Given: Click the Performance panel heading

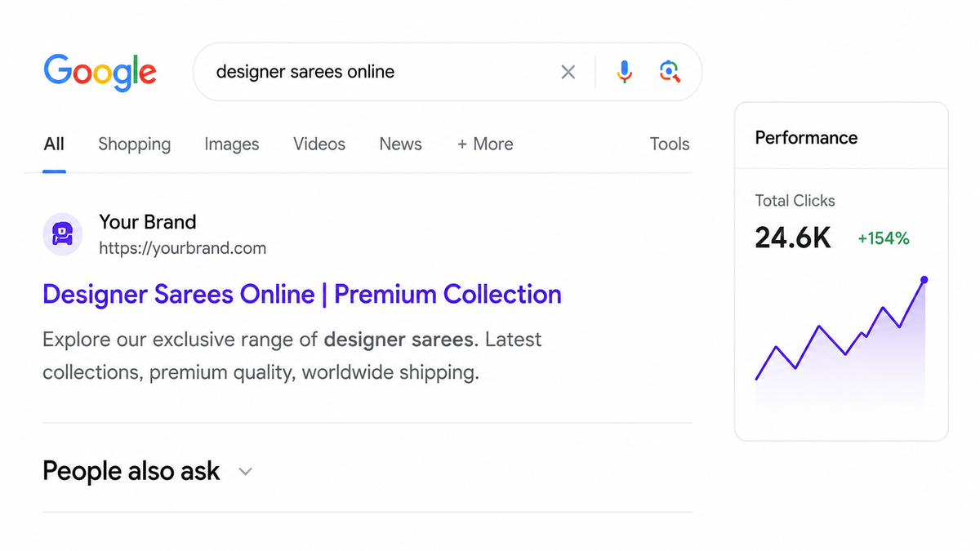Looking at the screenshot, I should (x=806, y=138).
